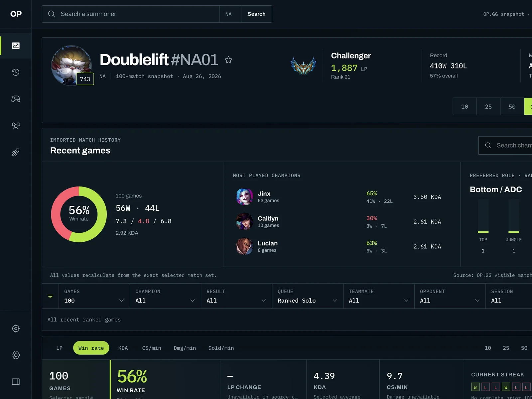532x399 pixels.
Task: Click Doublelift's profile avatar
Action: [71, 66]
